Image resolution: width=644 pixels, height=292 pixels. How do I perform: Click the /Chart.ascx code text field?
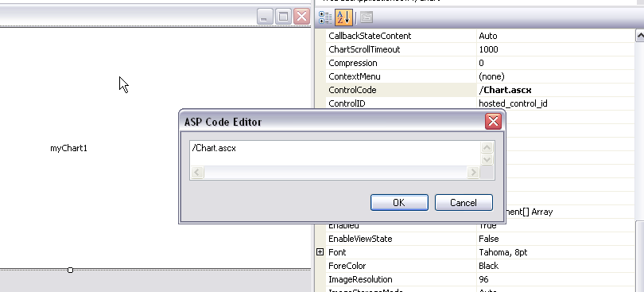335,153
